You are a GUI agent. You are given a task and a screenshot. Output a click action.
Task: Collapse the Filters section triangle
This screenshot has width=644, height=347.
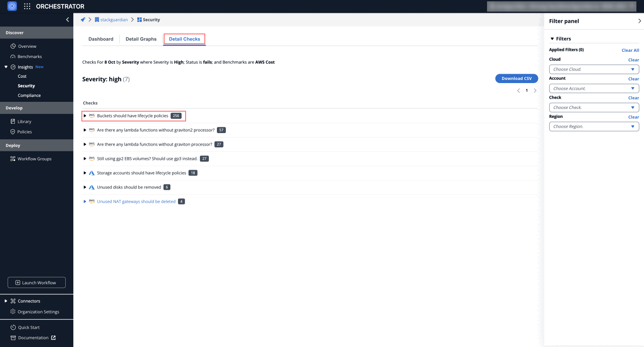pos(552,39)
